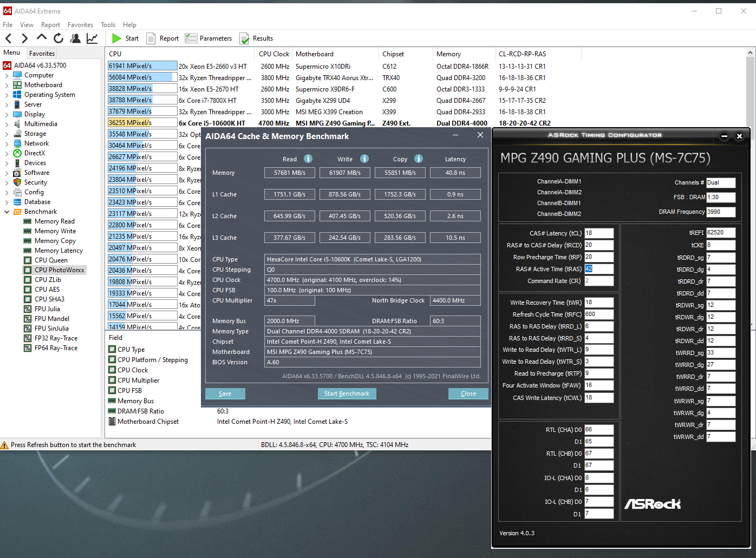This screenshot has width=756, height=558.
Task: Open the FPU Mandel benchmark
Action: click(x=52, y=319)
